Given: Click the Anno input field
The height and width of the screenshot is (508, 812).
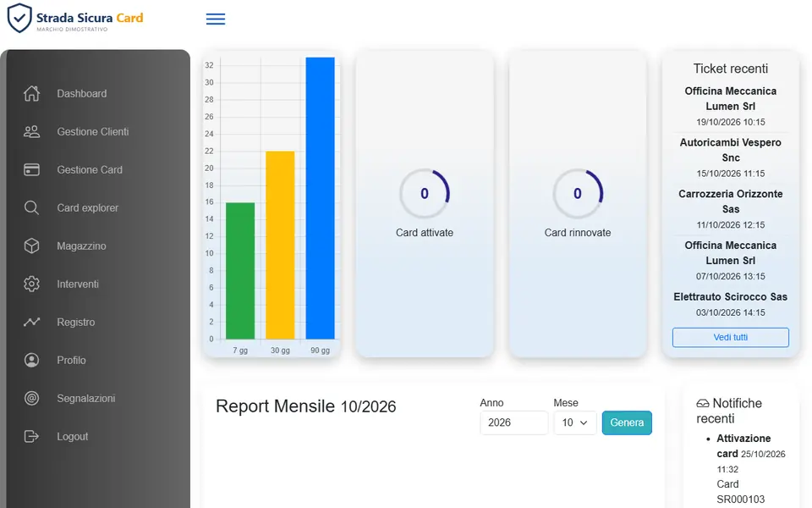Looking at the screenshot, I should pos(513,422).
